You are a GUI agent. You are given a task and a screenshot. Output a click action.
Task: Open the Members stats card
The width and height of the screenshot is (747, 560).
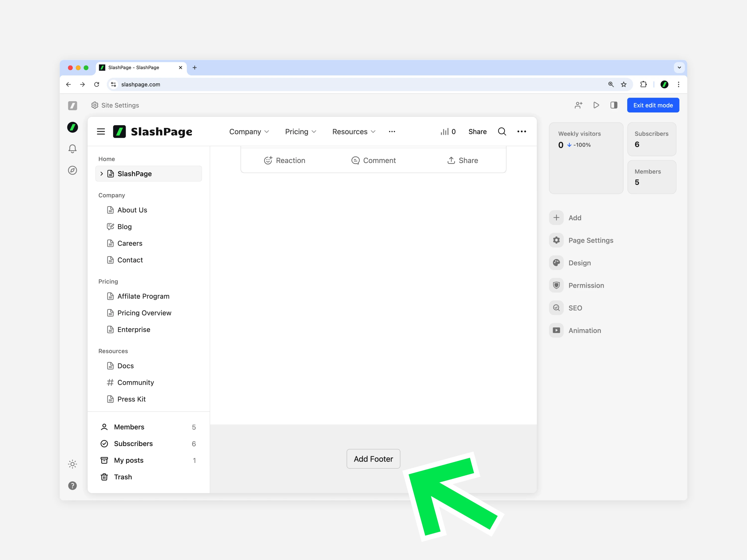[652, 177]
